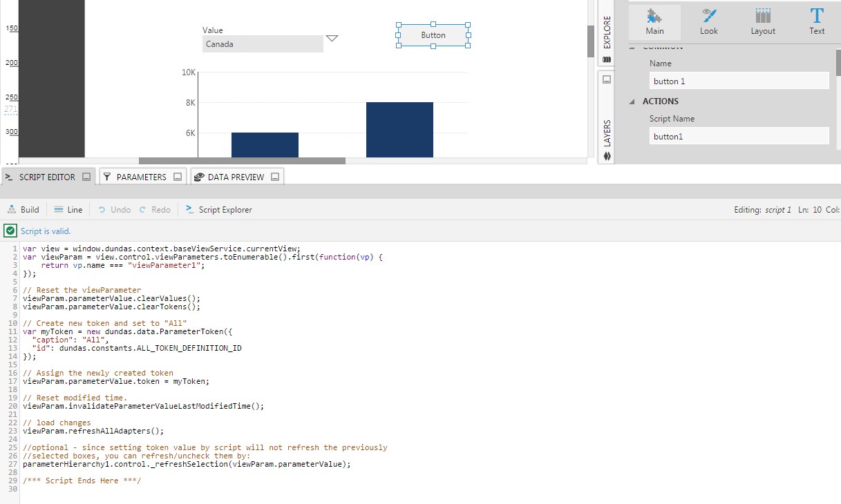
Task: Toggle the Data Preview panel dock icon
Action: pos(275,177)
